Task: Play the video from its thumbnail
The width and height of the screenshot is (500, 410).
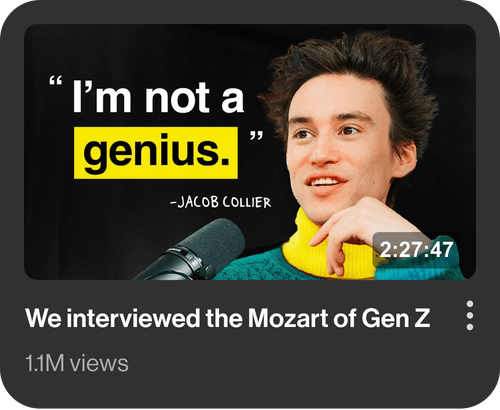Action: [x=250, y=152]
